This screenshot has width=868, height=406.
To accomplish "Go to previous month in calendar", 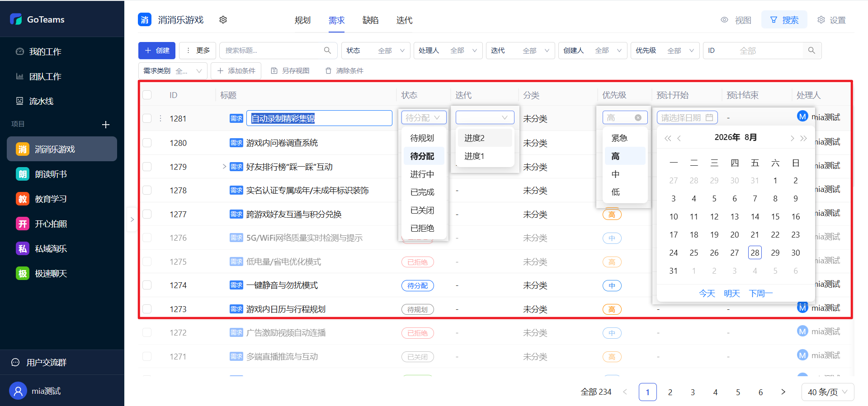I will tap(679, 138).
